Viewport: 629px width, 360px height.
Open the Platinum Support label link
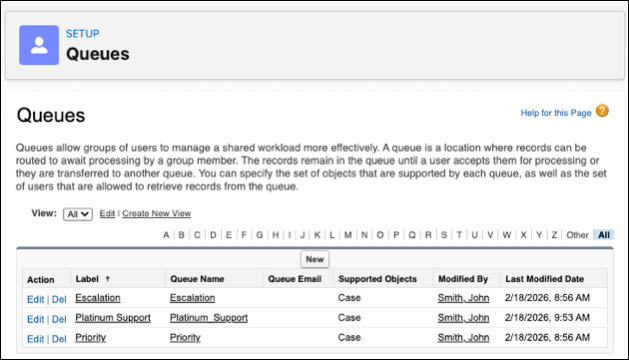[113, 318]
